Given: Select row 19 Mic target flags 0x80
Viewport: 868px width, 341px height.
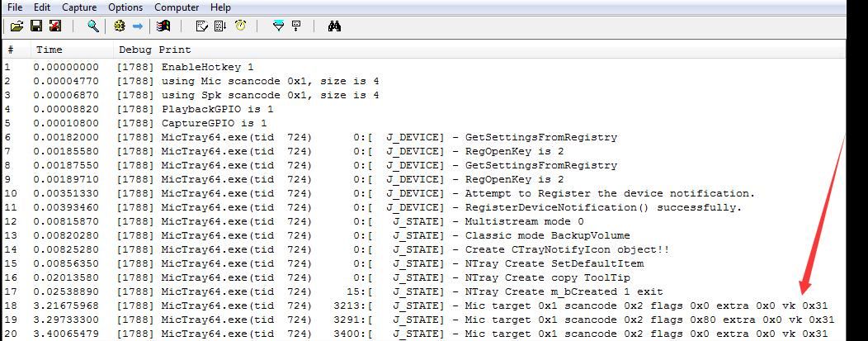Looking at the screenshot, I should pos(423,320).
